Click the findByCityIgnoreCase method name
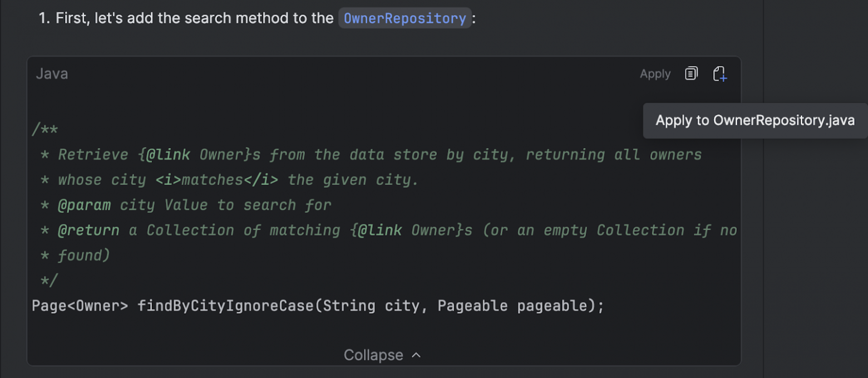868x378 pixels. pyautogui.click(x=225, y=306)
